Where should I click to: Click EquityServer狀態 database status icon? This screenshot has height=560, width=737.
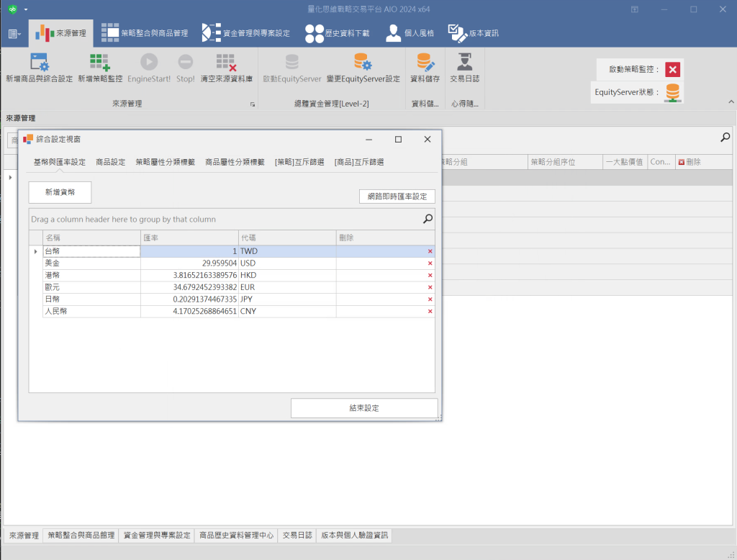tap(672, 92)
